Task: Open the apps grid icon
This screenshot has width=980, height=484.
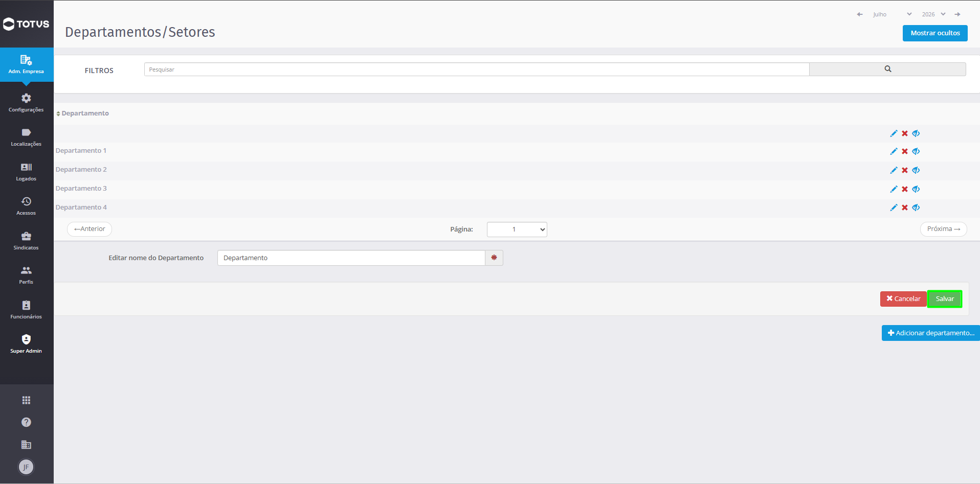Action: [26, 400]
